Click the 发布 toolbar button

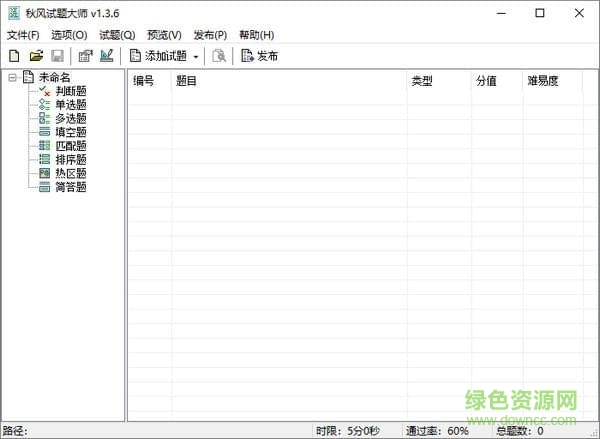coord(259,56)
